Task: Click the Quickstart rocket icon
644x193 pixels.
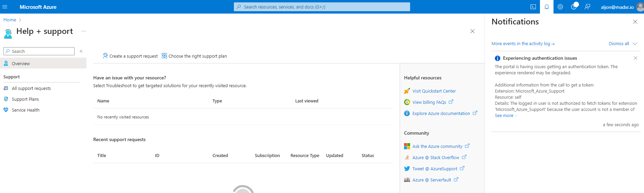Action: pos(407,91)
